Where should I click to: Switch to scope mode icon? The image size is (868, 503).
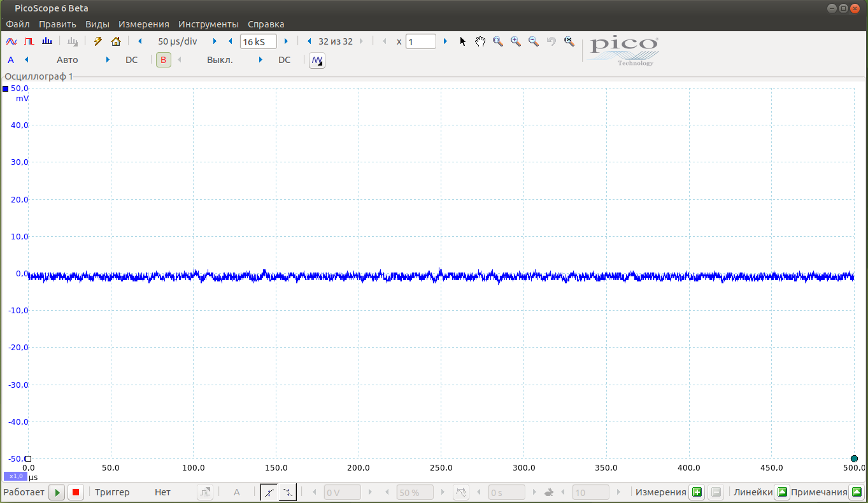11,41
